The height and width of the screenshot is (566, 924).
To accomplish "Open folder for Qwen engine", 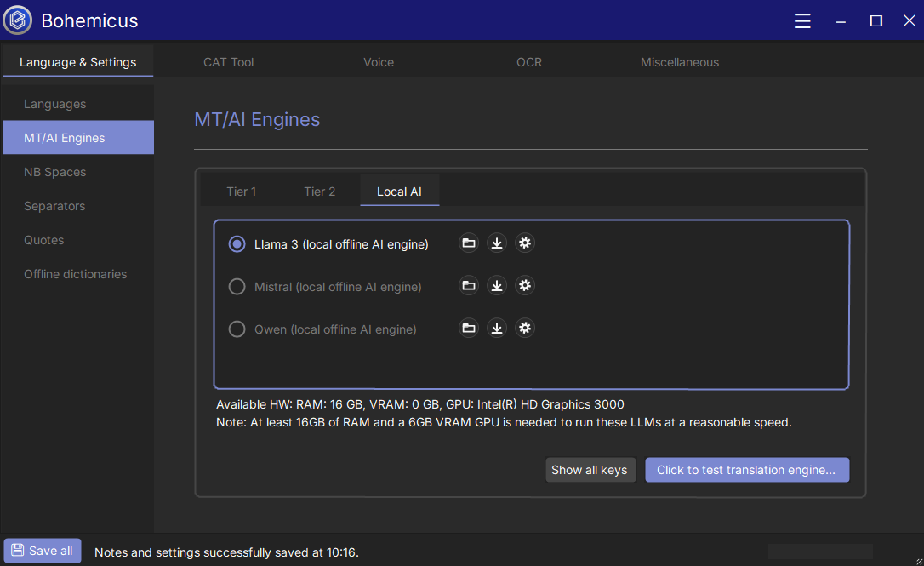I will tap(469, 328).
